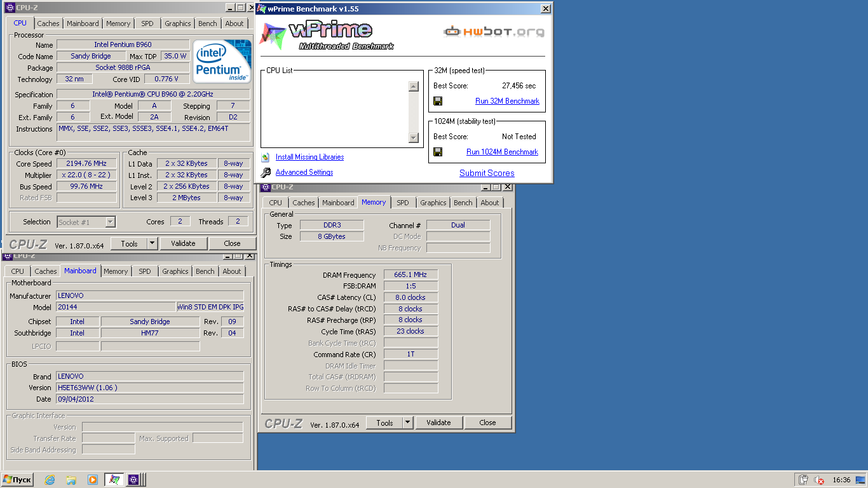The height and width of the screenshot is (488, 868).
Task: Switch to wPrime via its taskbar button
Action: click(114, 480)
